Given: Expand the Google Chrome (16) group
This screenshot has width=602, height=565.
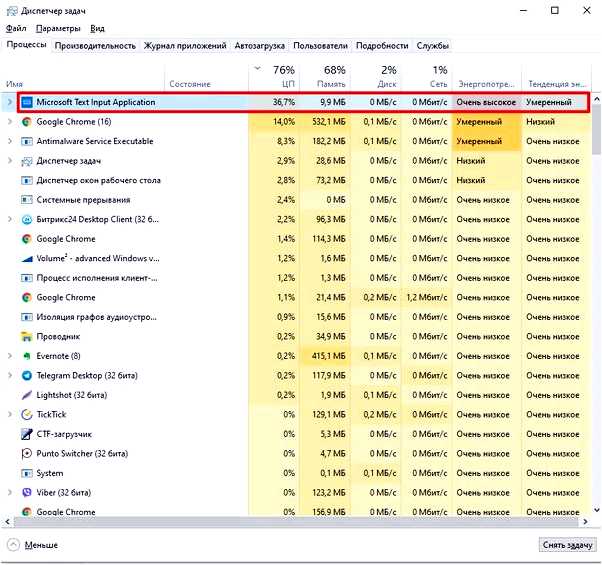Looking at the screenshot, I should point(10,122).
